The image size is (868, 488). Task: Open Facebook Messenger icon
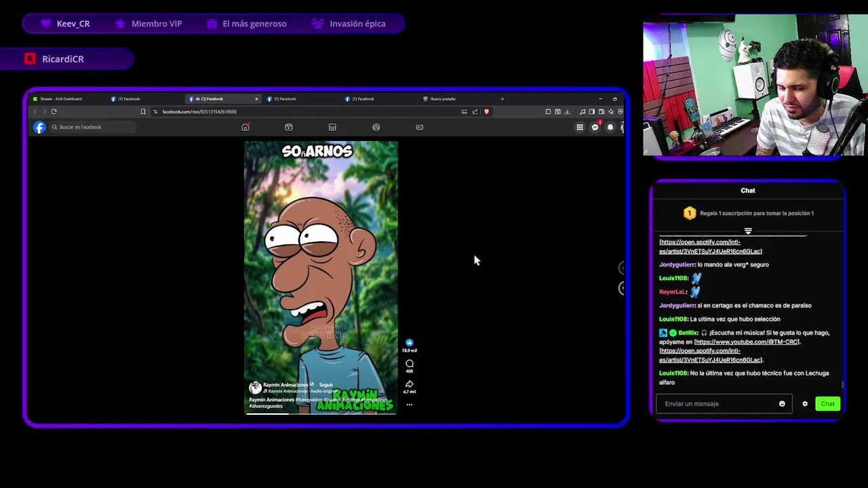click(595, 127)
